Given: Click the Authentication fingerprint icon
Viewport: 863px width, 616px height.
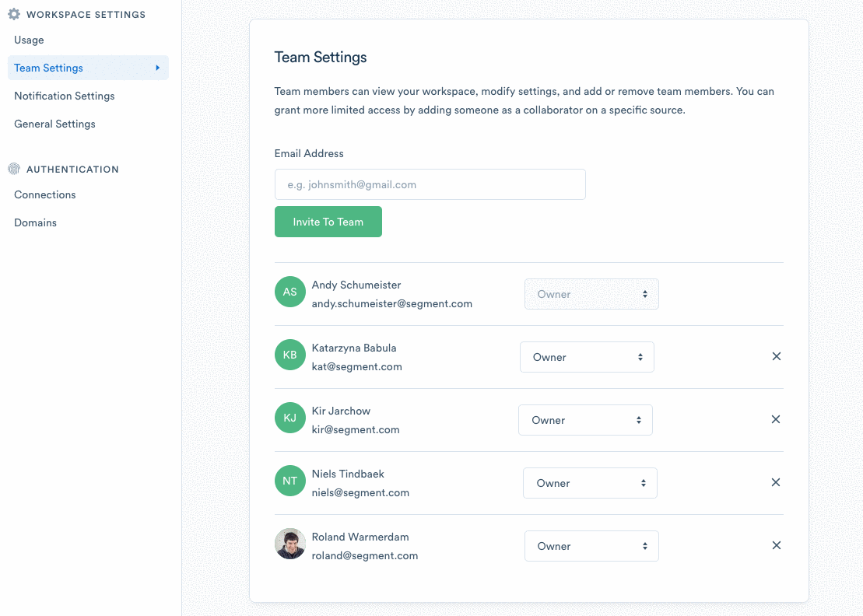Looking at the screenshot, I should pos(13,169).
